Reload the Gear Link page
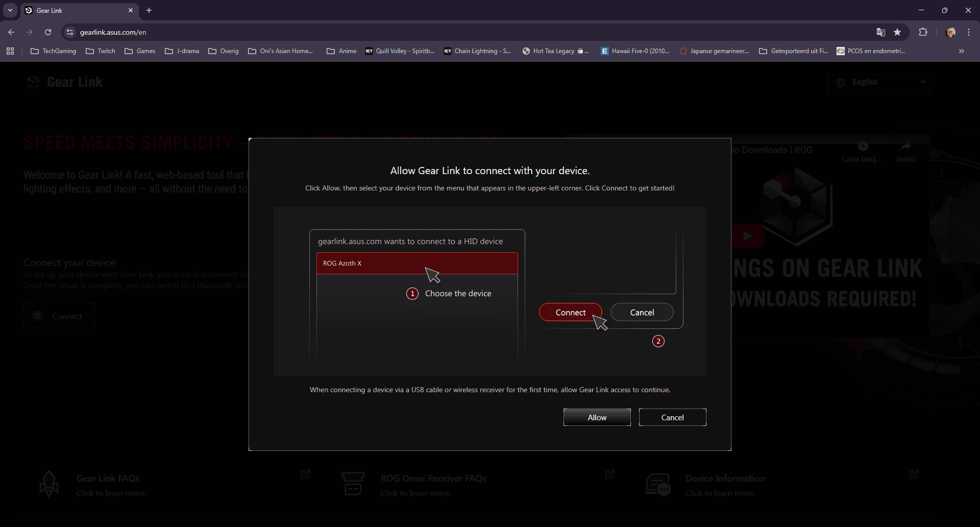980x527 pixels. (x=48, y=32)
